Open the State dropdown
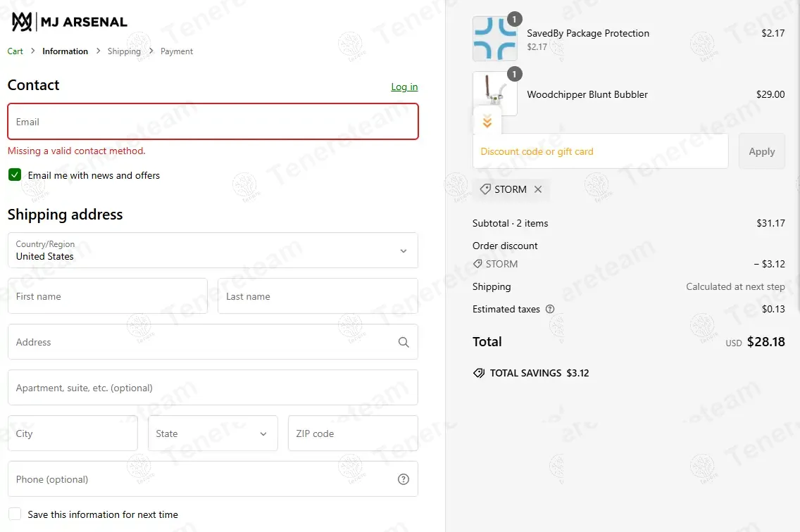The height and width of the screenshot is (532, 800). 213,433
